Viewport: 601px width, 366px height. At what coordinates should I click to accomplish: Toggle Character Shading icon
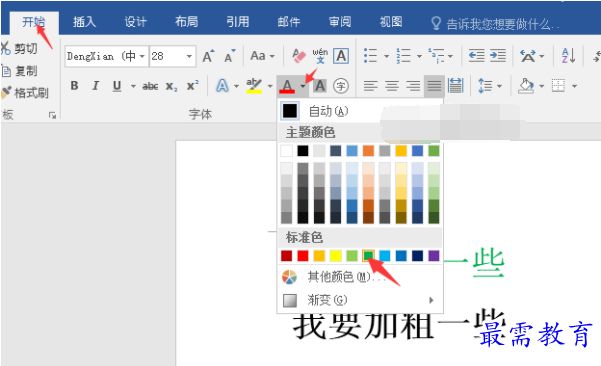(x=320, y=85)
